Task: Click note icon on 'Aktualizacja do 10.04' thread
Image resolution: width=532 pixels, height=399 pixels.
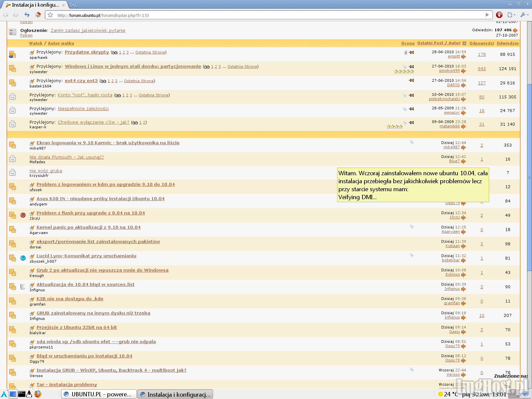Action: point(23,287)
